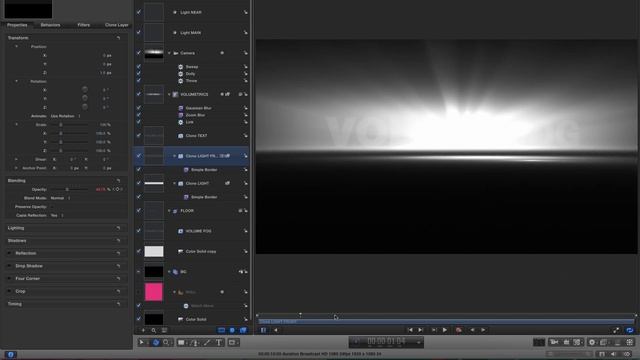Image resolution: width=640 pixels, height=360 pixels.
Task: Show behaviors button in layers list
Action: (x=232, y=330)
